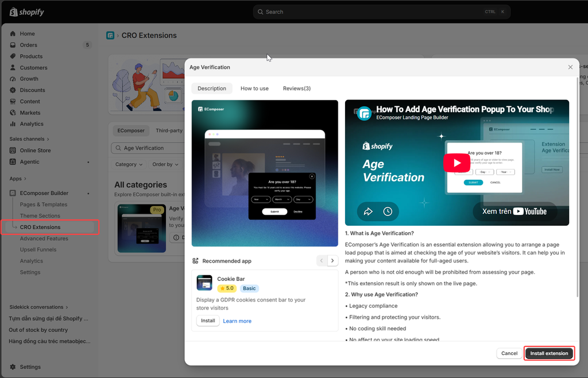Open the Order by dropdown
This screenshot has height=378, width=588.
point(165,164)
